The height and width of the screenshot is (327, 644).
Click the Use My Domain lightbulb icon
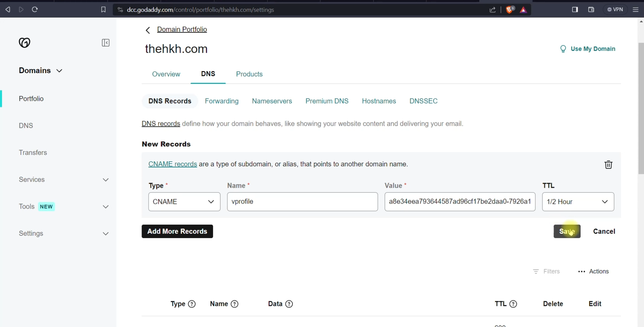click(x=563, y=49)
